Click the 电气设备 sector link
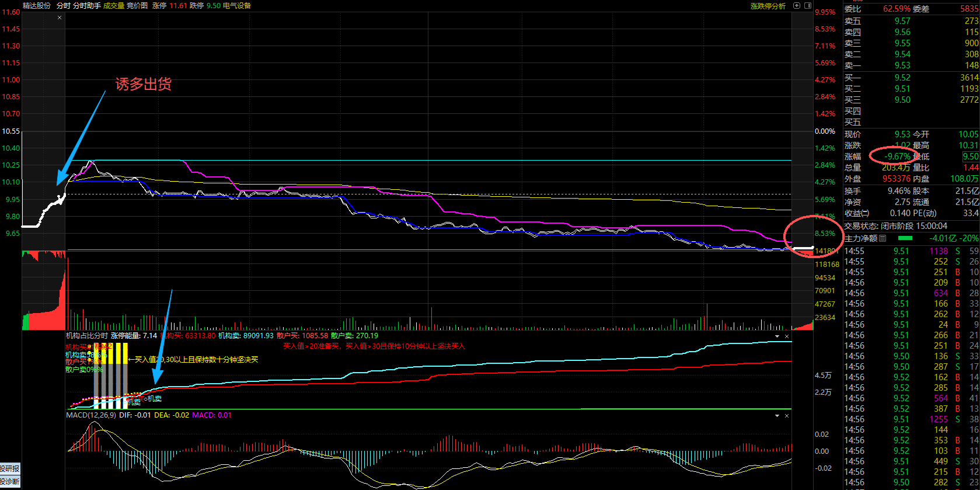The height and width of the screenshot is (490, 980). coord(237,6)
